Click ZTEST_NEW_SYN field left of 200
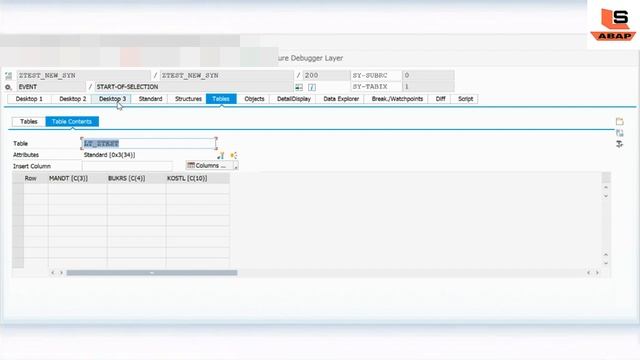This screenshot has height=360, width=640. 227,76
